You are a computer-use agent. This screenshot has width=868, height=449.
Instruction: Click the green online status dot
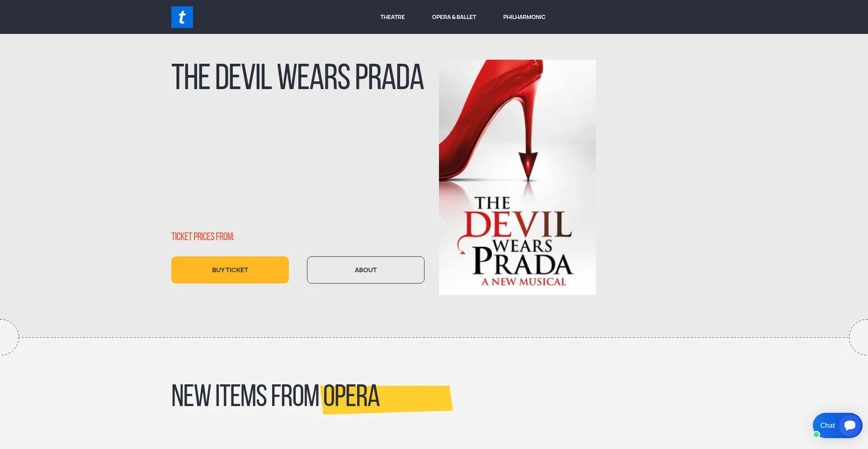click(816, 435)
